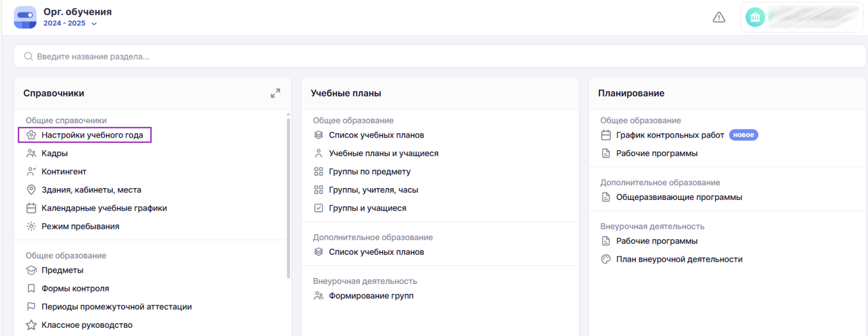Open the 2024 - 2025 year dropdown
868x336 pixels.
(x=70, y=23)
